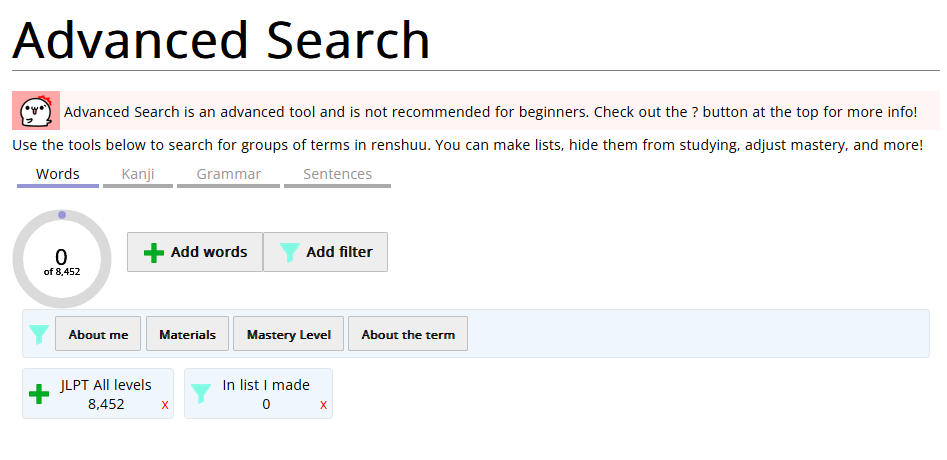Image resolution: width=947 pixels, height=460 pixels.
Task: Open the About me filter category
Action: pyautogui.click(x=98, y=334)
